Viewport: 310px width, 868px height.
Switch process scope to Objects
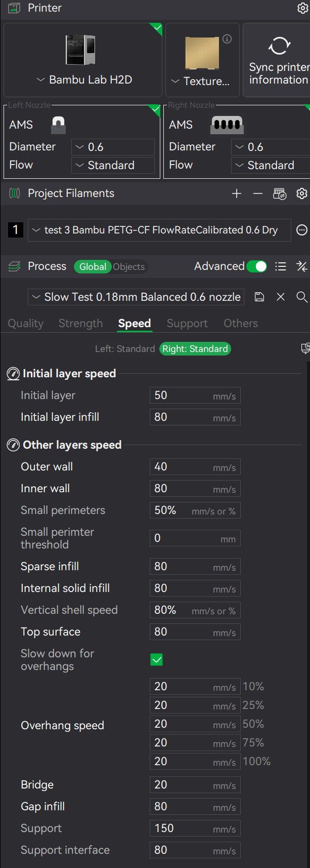tap(129, 267)
